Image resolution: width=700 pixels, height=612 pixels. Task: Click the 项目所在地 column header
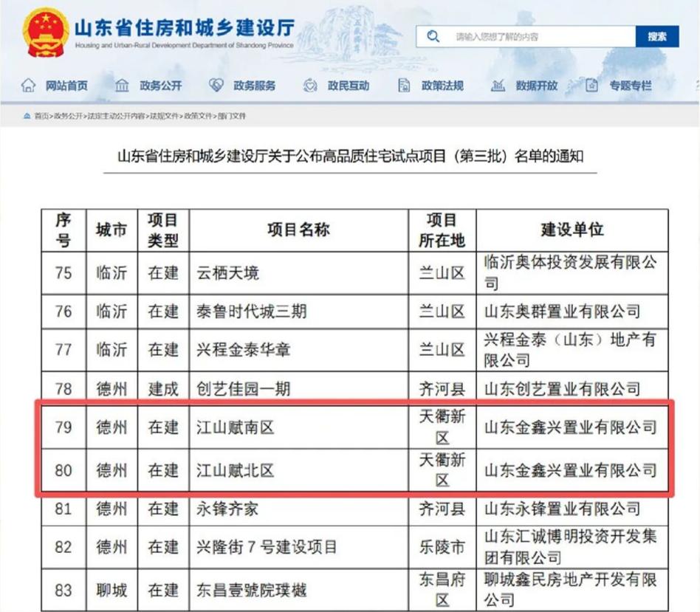442,230
